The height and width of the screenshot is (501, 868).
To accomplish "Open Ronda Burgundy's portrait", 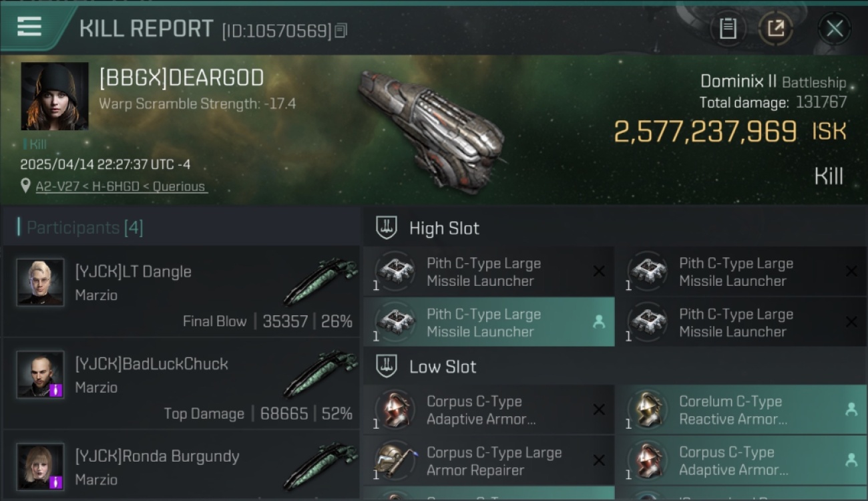I will coord(40,467).
